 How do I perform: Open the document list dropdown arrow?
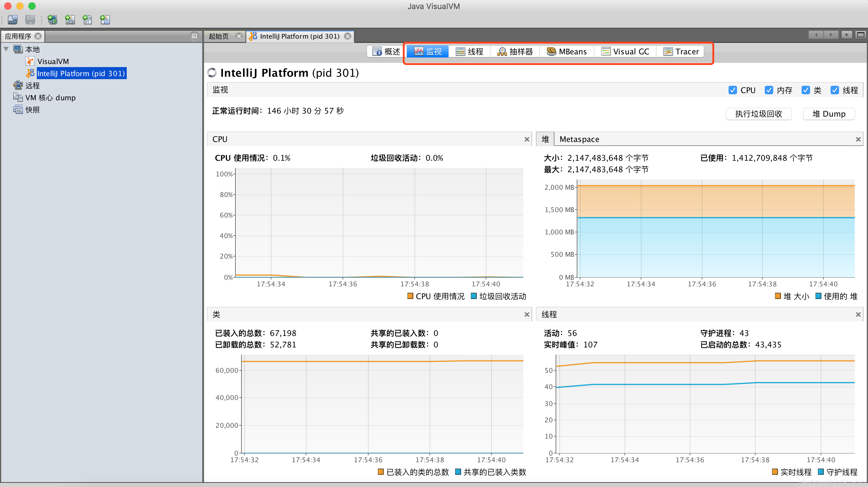pos(846,35)
